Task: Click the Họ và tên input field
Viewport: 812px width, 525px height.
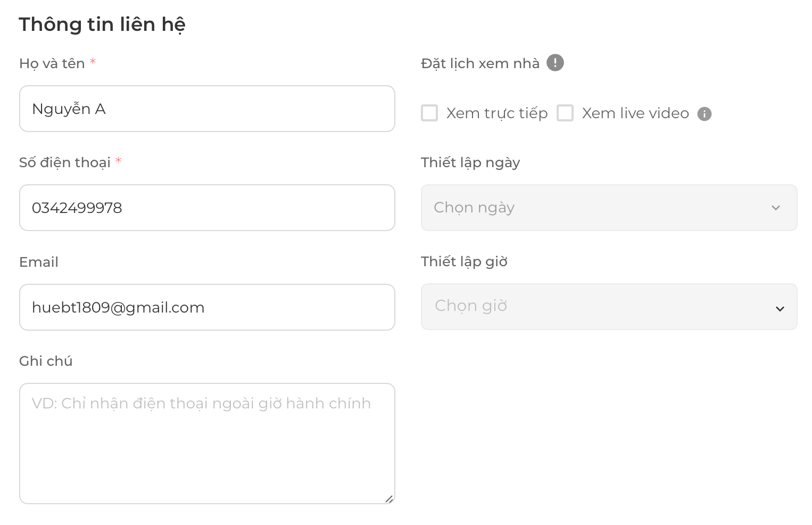Action: [207, 109]
